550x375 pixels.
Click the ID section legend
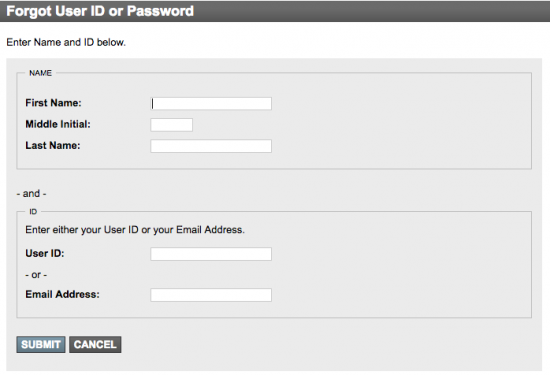pyautogui.click(x=33, y=212)
